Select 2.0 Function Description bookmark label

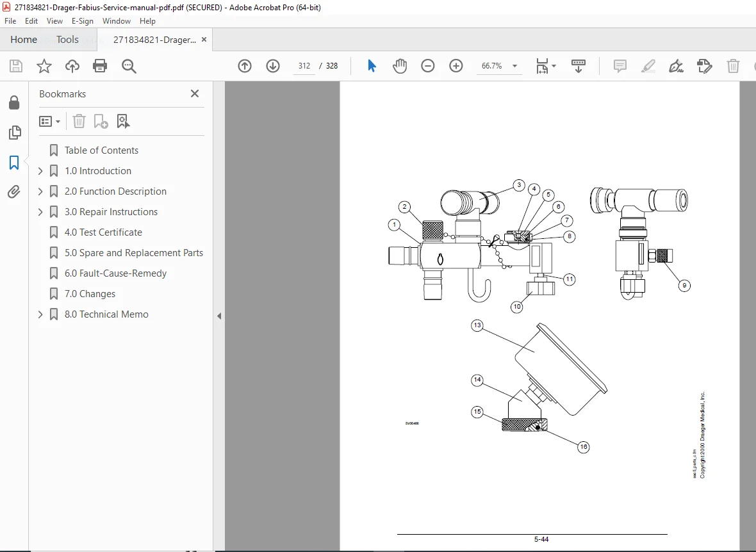pos(116,191)
